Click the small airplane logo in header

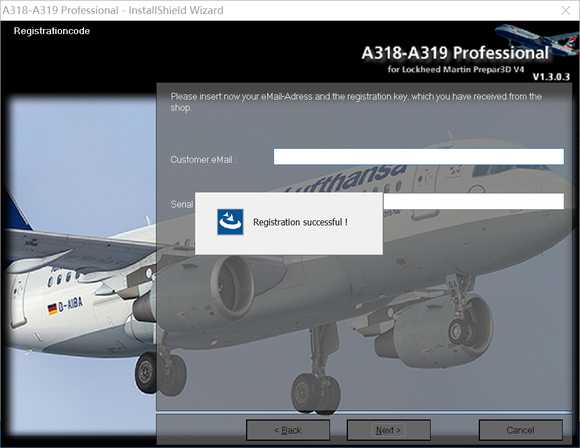tap(536, 39)
